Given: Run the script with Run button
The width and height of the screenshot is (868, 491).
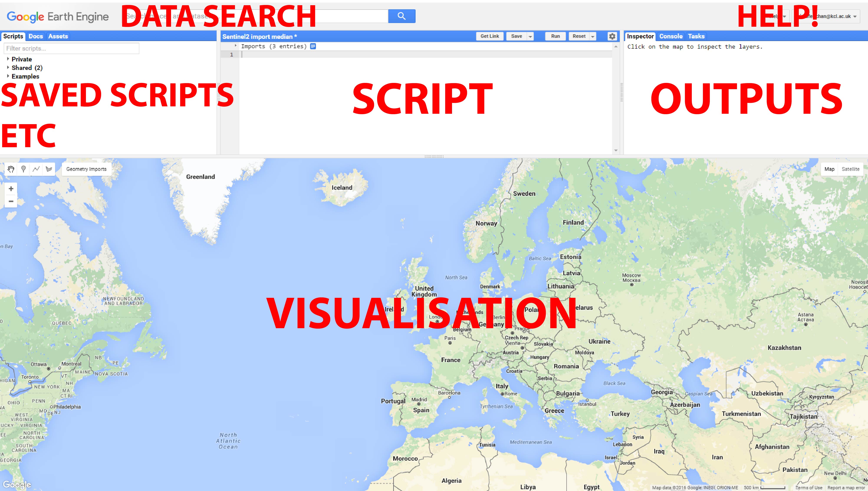Looking at the screenshot, I should [555, 36].
